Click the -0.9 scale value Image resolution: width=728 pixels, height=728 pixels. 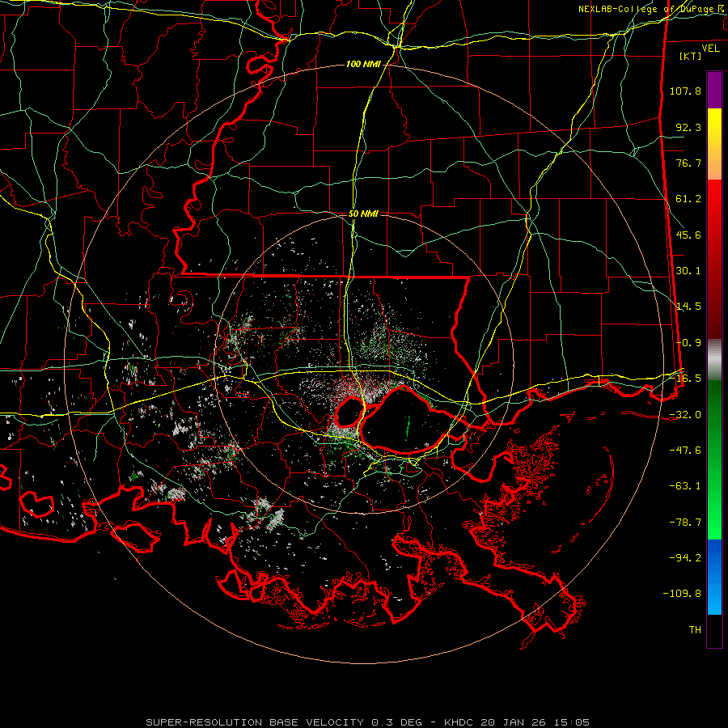(688, 343)
